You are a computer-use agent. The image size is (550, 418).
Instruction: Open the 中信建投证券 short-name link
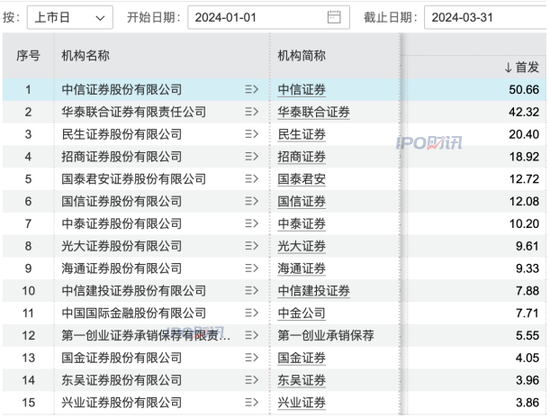[x=314, y=291]
